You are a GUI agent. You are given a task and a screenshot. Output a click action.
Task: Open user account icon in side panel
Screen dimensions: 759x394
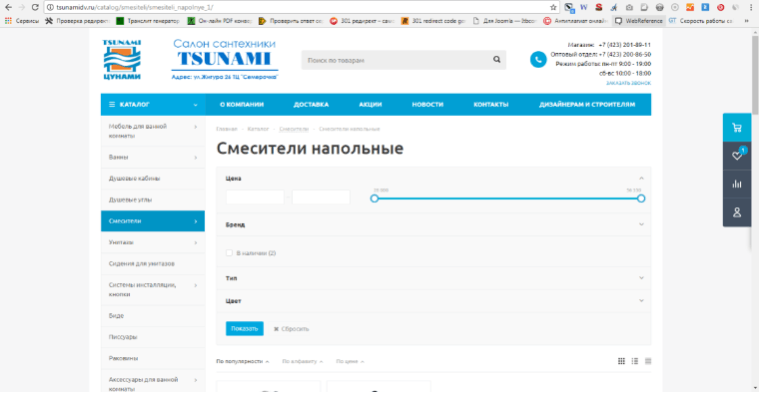737,212
